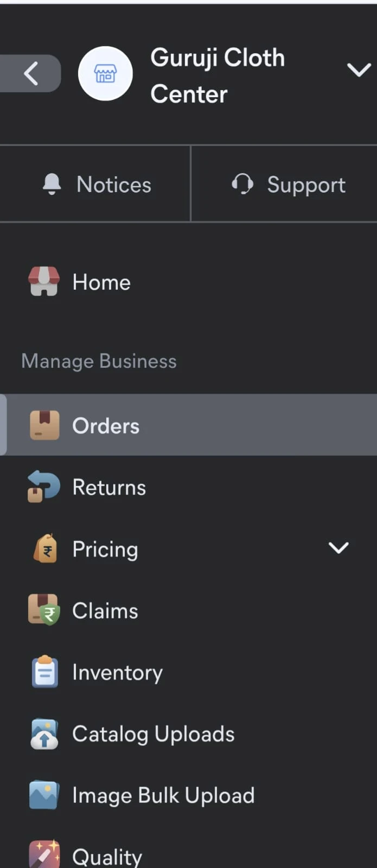This screenshot has width=377, height=868.
Task: Collapse the sidebar with back arrow
Action: [31, 73]
